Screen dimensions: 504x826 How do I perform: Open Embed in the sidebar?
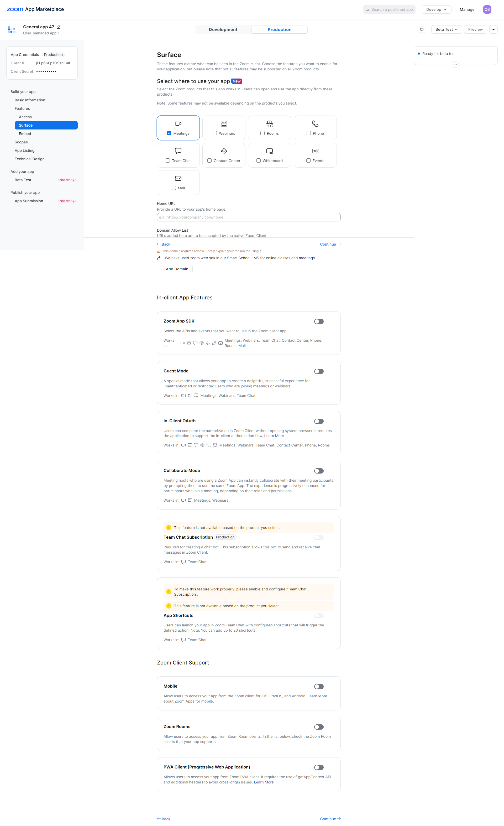tap(25, 134)
